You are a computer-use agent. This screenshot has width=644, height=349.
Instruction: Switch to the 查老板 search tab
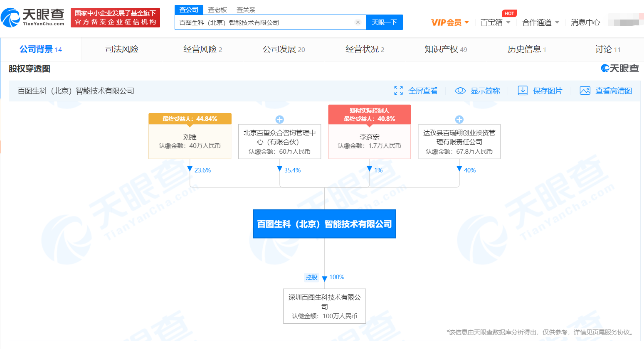point(217,10)
